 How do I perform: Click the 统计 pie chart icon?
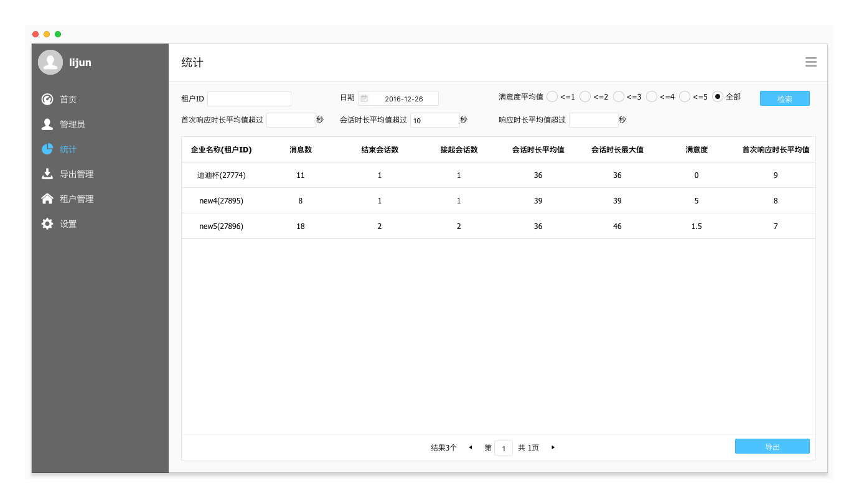pos(47,149)
